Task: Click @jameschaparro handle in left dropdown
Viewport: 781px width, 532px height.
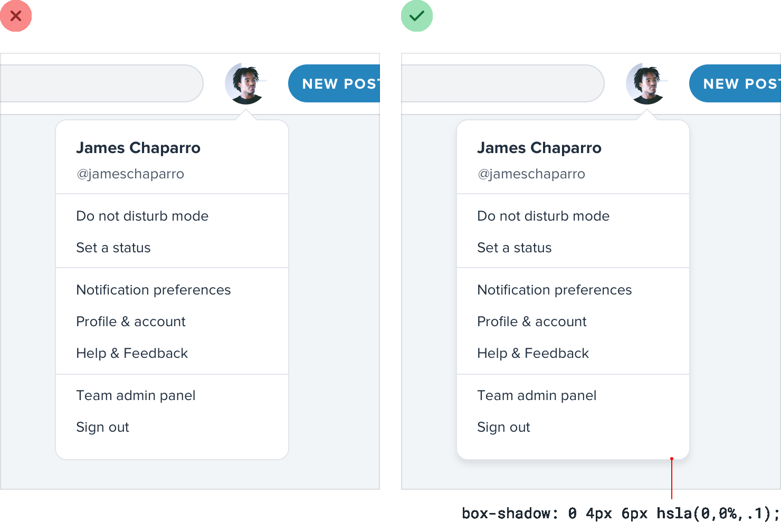Action: tap(130, 174)
